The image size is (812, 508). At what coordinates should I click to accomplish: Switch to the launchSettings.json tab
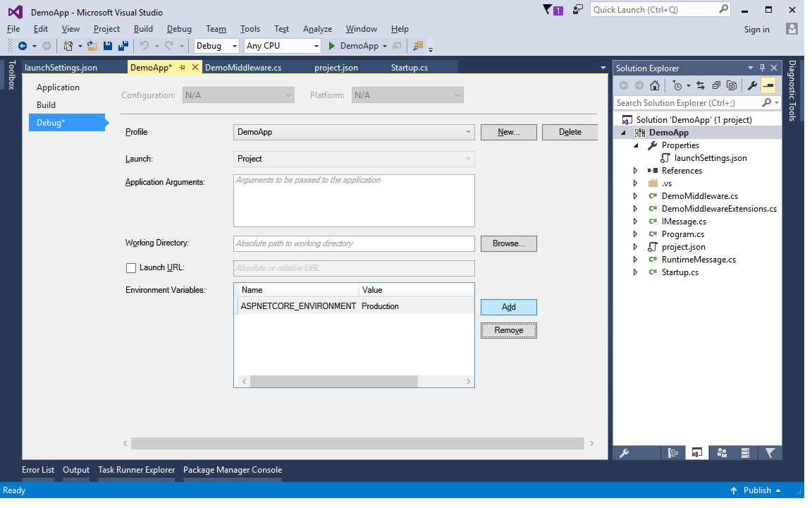[61, 68]
